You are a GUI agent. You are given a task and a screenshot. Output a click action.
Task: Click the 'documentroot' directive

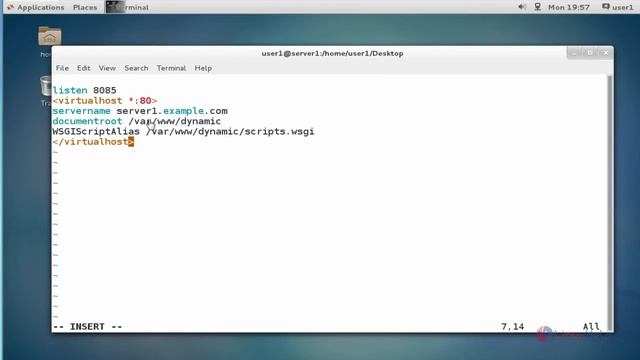point(87,121)
